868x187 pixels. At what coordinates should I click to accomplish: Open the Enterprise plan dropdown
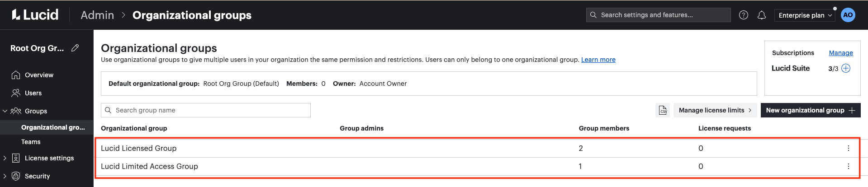[805, 15]
